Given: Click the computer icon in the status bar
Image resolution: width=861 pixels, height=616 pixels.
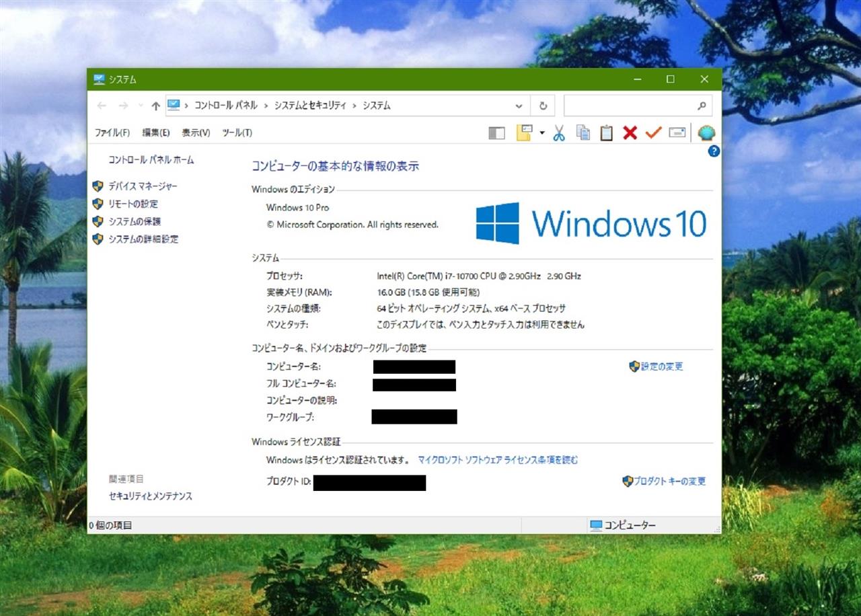Looking at the screenshot, I should point(596,525).
